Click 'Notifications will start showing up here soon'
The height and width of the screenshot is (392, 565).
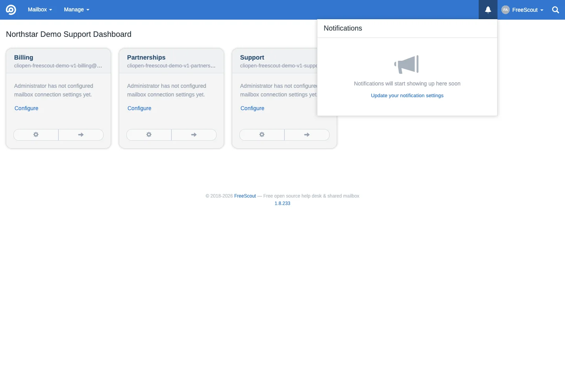point(407,83)
